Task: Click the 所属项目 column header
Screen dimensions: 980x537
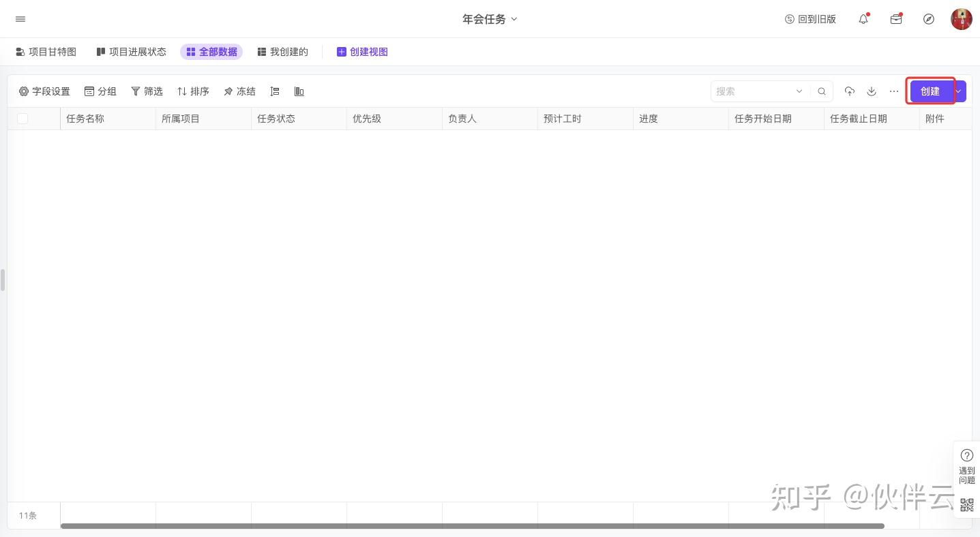Action: [203, 119]
